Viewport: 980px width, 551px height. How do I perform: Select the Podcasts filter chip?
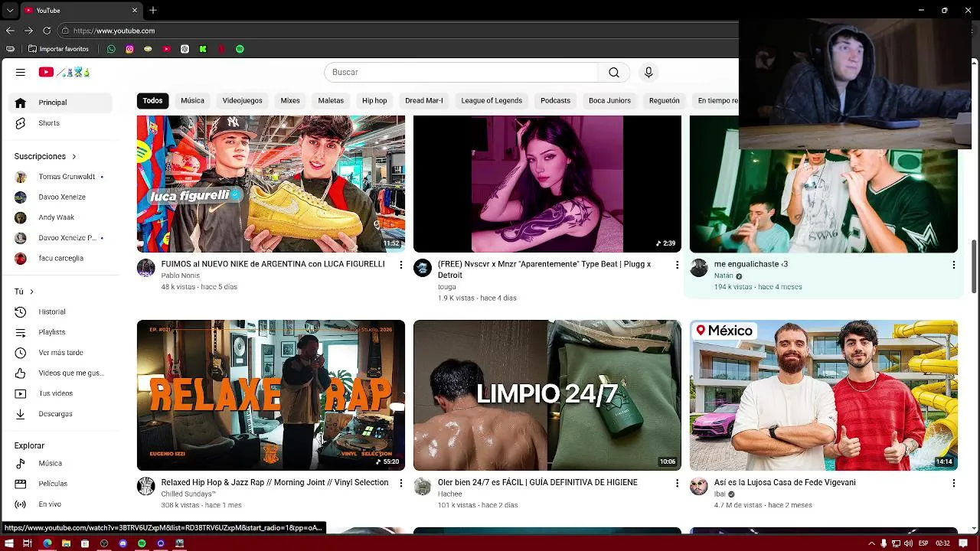pos(555,100)
